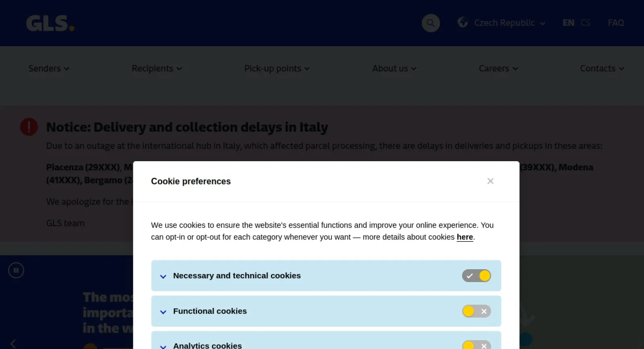Toggle the Necessary and technical cookies switch
Image resolution: width=644 pixels, height=349 pixels.
click(476, 276)
